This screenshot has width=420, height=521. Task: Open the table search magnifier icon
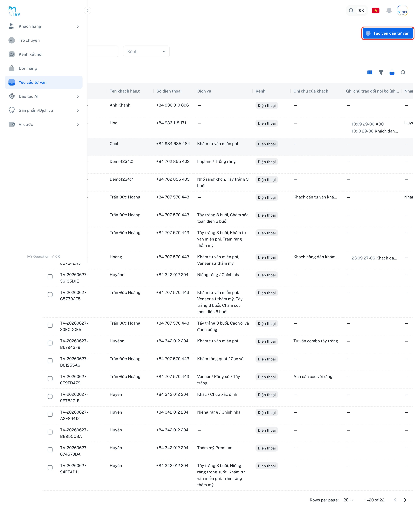click(403, 72)
